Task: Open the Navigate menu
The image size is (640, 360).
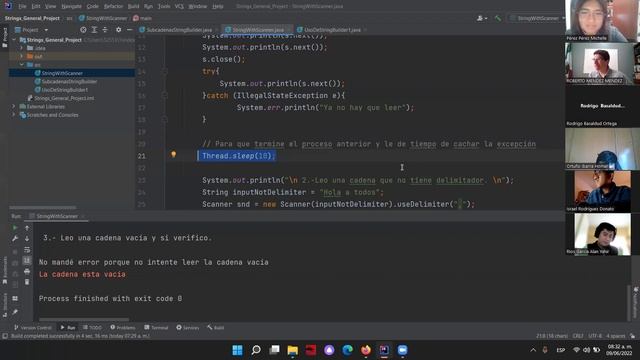Action: point(71,7)
